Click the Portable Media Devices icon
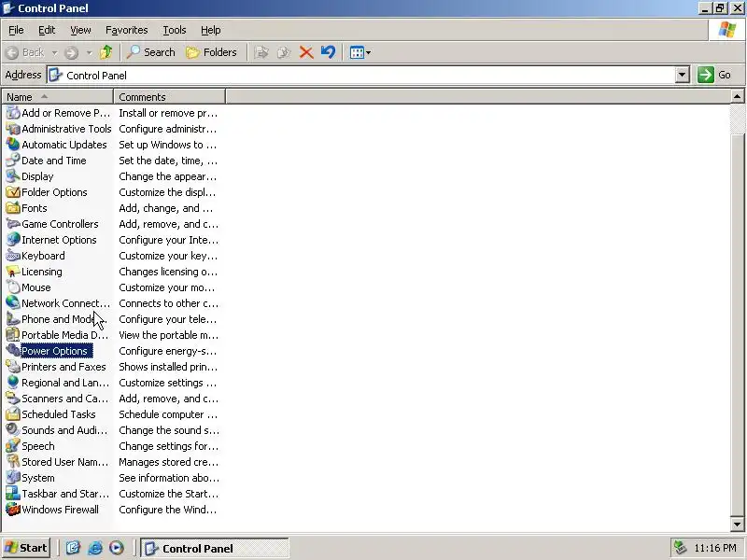The image size is (747, 560). (x=13, y=335)
